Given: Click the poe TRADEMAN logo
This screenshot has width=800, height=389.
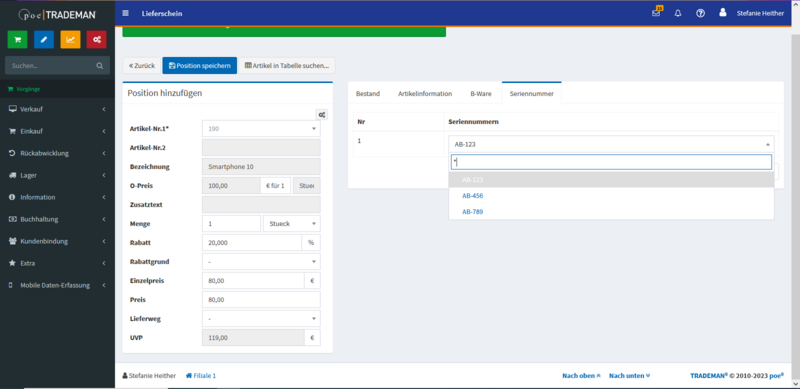Looking at the screenshot, I should pyautogui.click(x=57, y=15).
